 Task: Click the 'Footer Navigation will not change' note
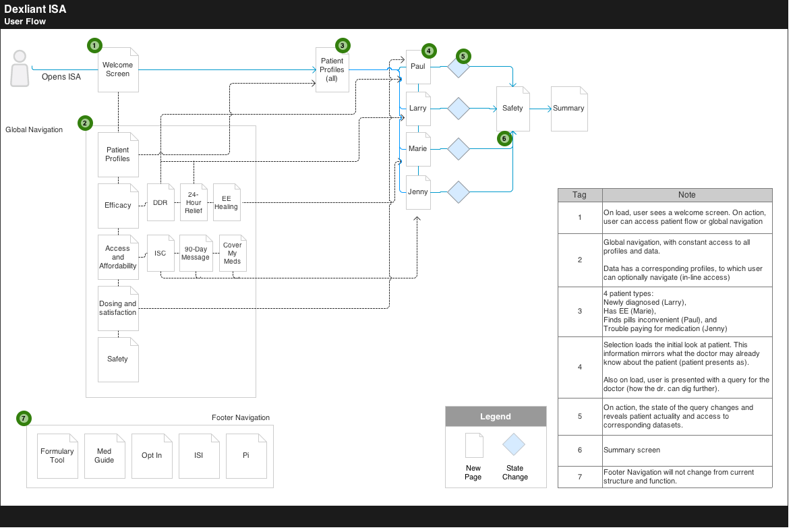click(x=687, y=477)
